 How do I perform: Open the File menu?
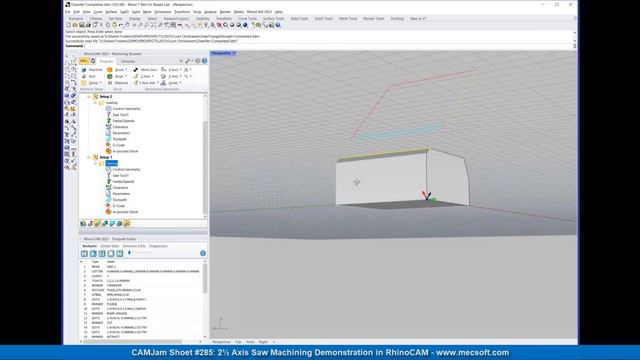pos(68,12)
